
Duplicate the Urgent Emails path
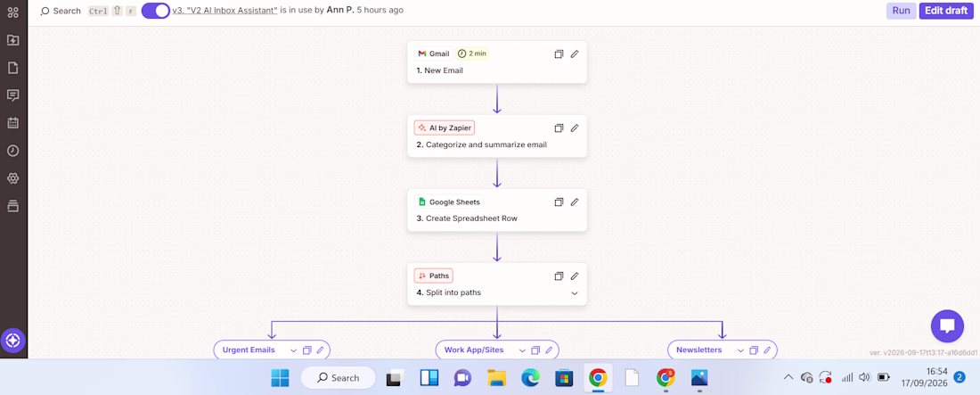[306, 350]
